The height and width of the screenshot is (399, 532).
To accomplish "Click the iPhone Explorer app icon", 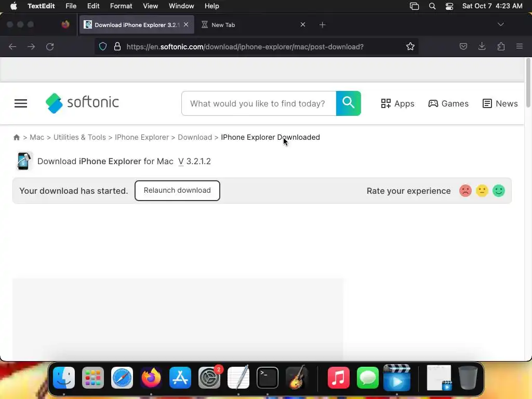I will (23, 161).
